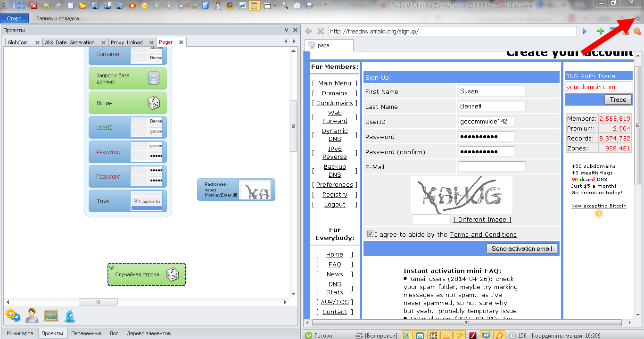
Task: Toggle the orange megaphone icon in status bar
Action: click(x=499, y=335)
